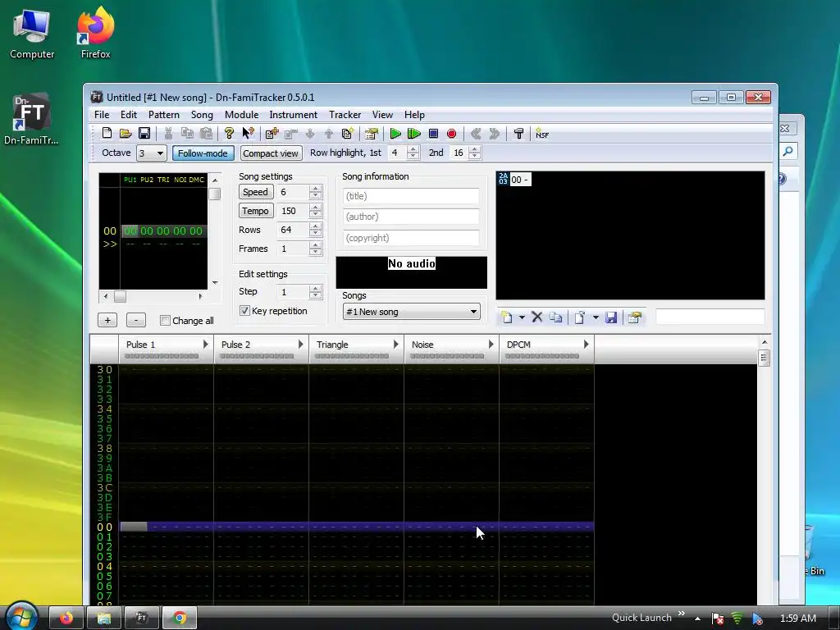The width and height of the screenshot is (840, 630).
Task: Remove instrument with X icon
Action: pos(536,317)
